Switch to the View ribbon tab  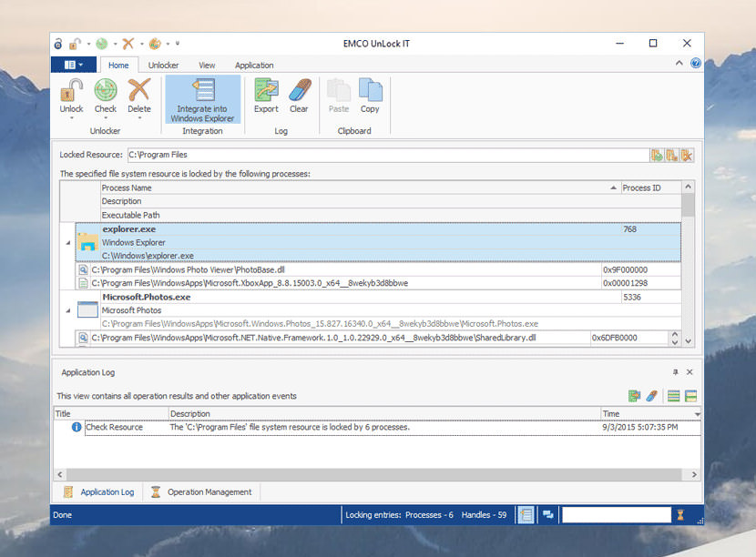(207, 65)
